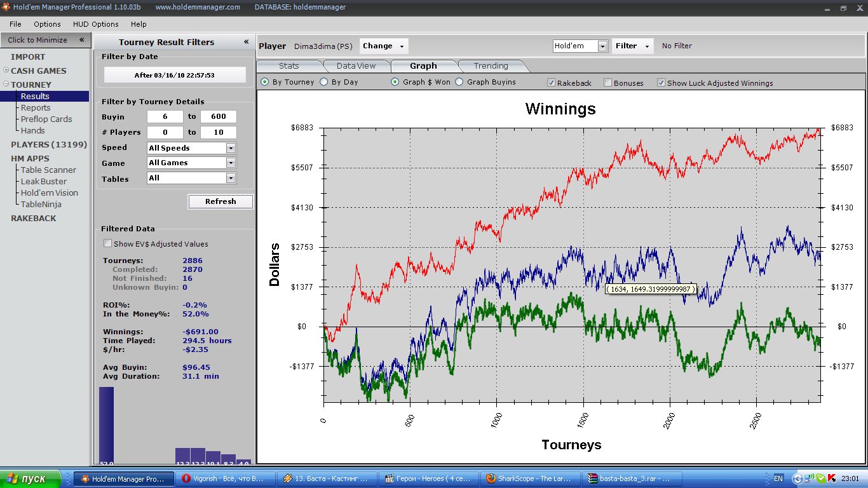
Task: Enable the Bonuses checkbox
Action: [x=608, y=83]
